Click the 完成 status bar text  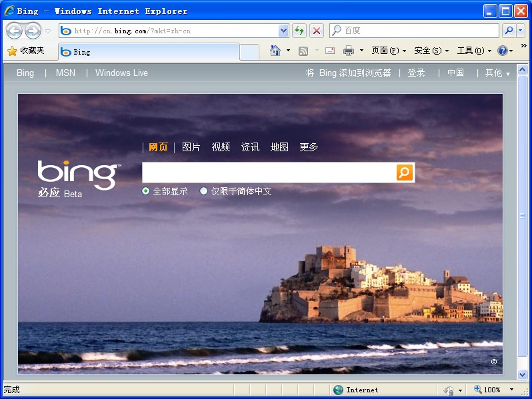11,390
